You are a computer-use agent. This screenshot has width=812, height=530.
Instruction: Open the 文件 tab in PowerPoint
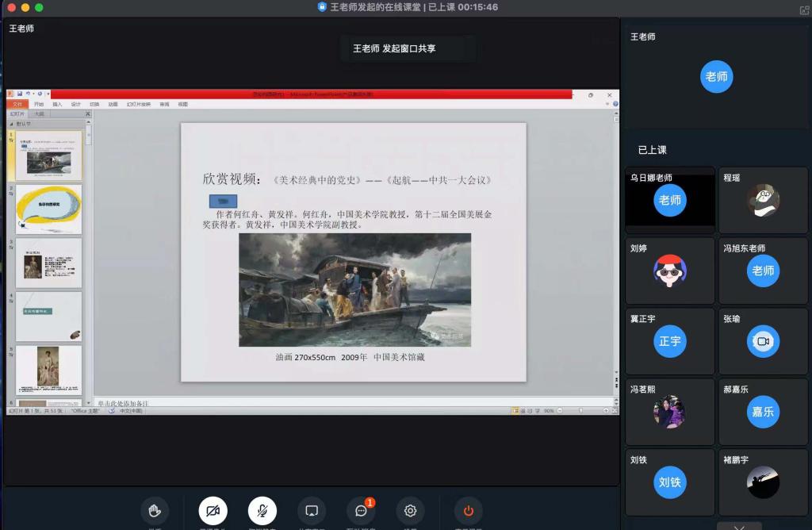click(17, 104)
